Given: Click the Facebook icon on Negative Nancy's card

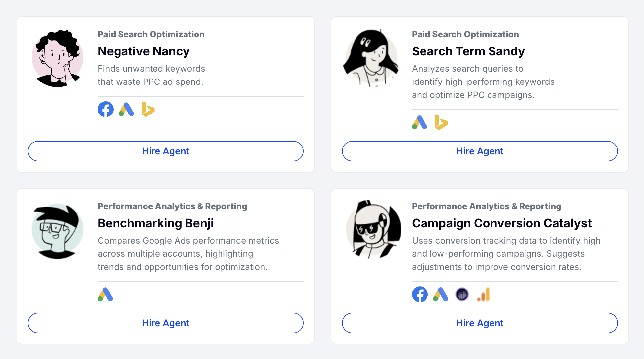Looking at the screenshot, I should click(x=105, y=109).
